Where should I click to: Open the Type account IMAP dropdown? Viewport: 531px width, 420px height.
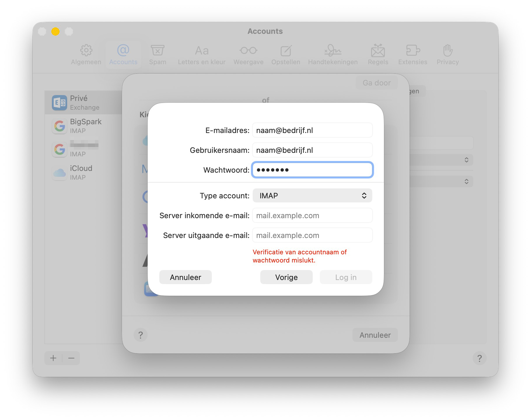tap(312, 195)
